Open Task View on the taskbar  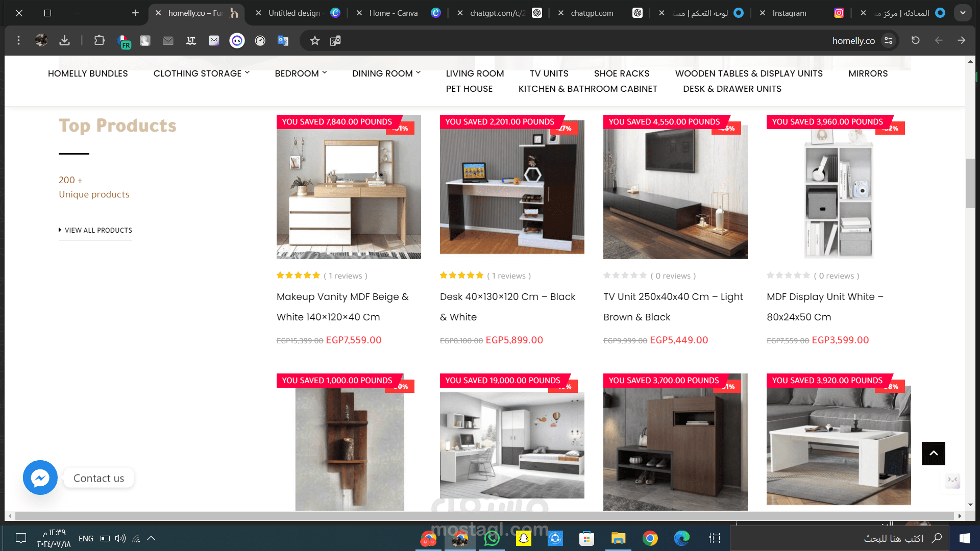[715, 538]
